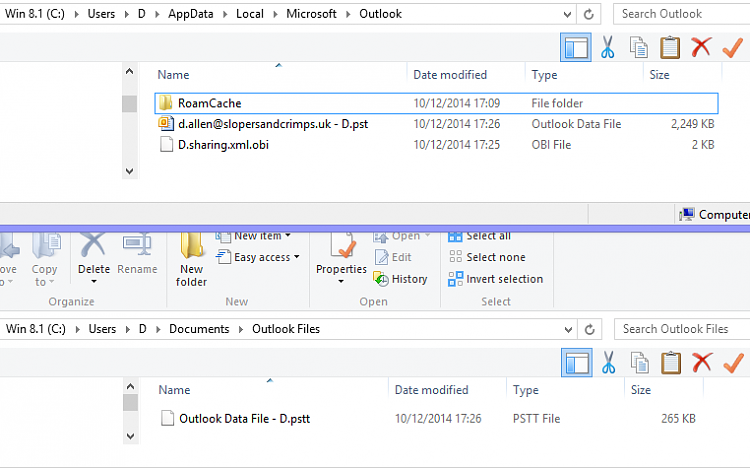Open address history dropdown in Outlook Files window
Screen dimensions: 750x468
tap(568, 330)
